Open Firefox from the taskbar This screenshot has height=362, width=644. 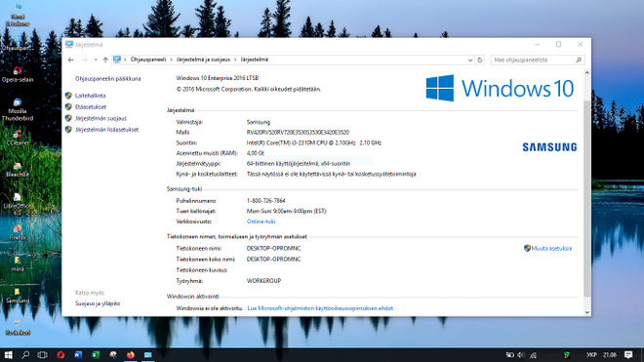tap(130, 354)
